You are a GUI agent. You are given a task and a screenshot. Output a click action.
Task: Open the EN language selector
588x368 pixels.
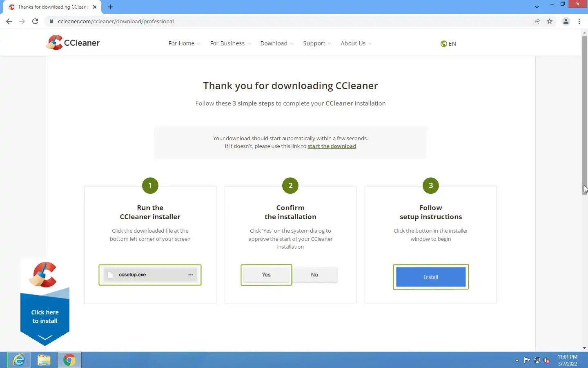(448, 44)
